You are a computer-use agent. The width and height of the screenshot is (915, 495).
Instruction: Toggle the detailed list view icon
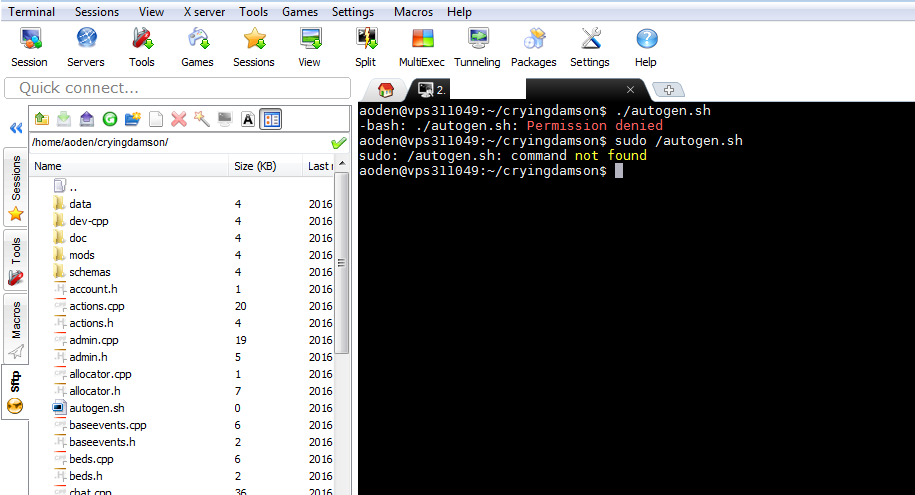click(271, 119)
